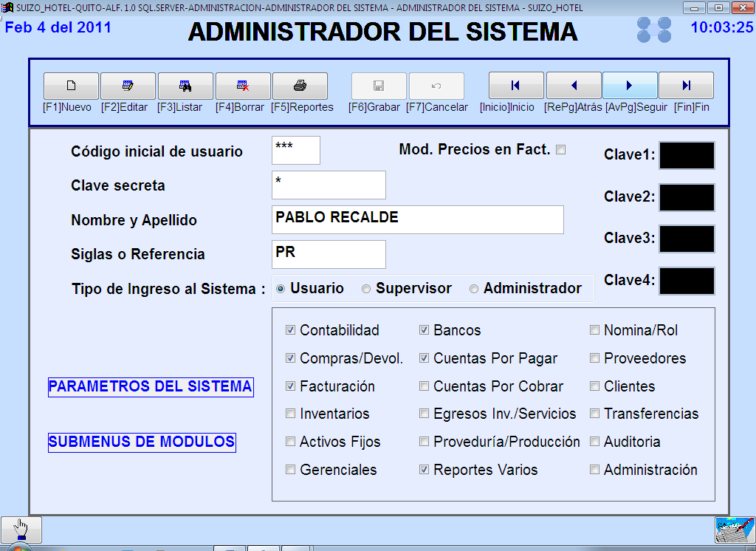Open SUBMENUS DE MODULOS link
Screen dimensions: 756x551
142,442
